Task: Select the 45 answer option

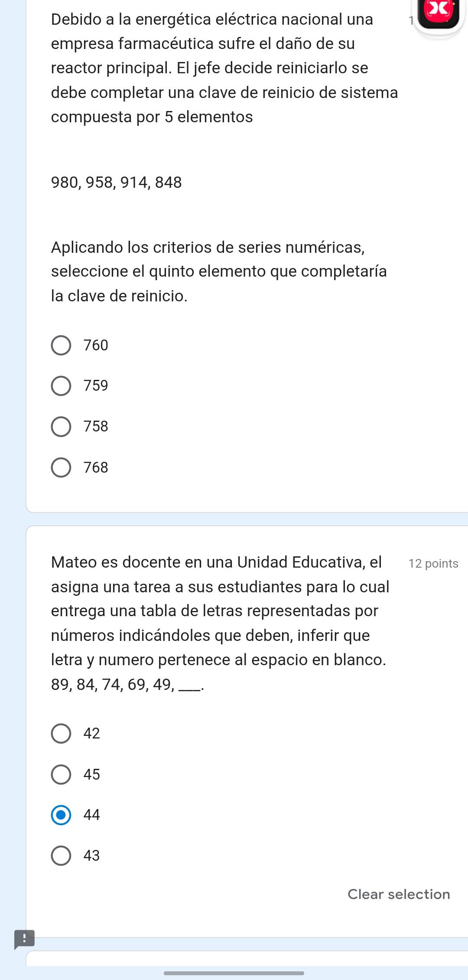Action: [61, 775]
